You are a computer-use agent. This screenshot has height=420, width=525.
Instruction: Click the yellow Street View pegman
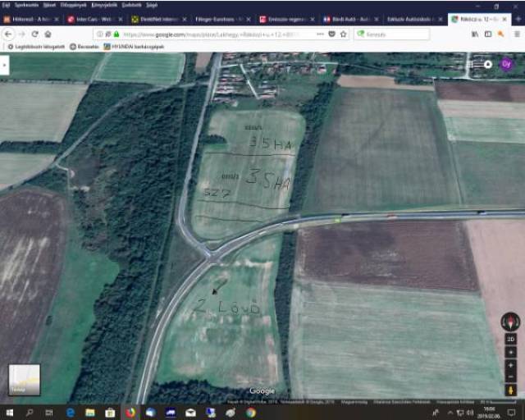point(509,390)
